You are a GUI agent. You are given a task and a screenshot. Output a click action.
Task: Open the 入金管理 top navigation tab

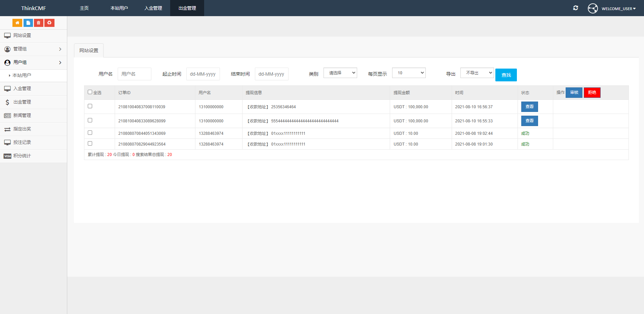click(153, 8)
